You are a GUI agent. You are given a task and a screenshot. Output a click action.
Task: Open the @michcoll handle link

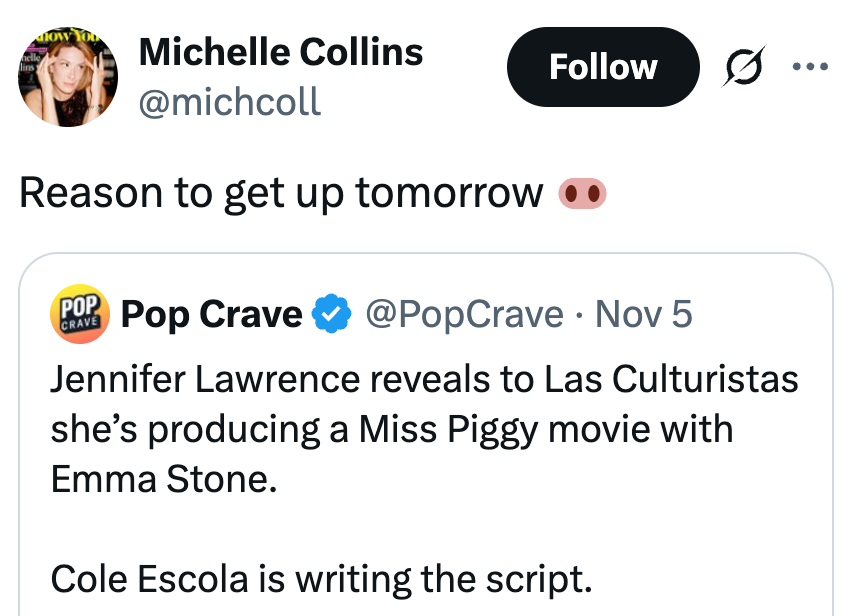[x=230, y=101]
